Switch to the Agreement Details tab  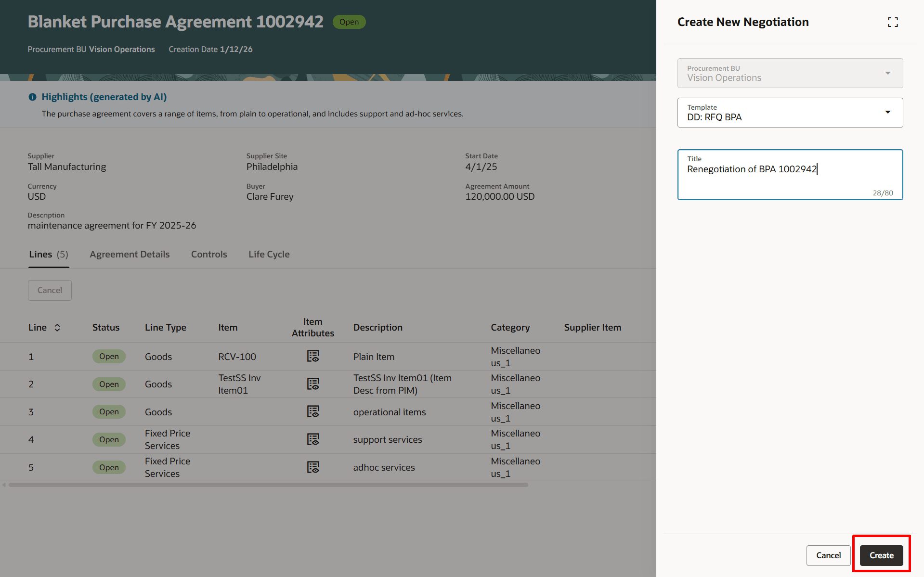[130, 254]
